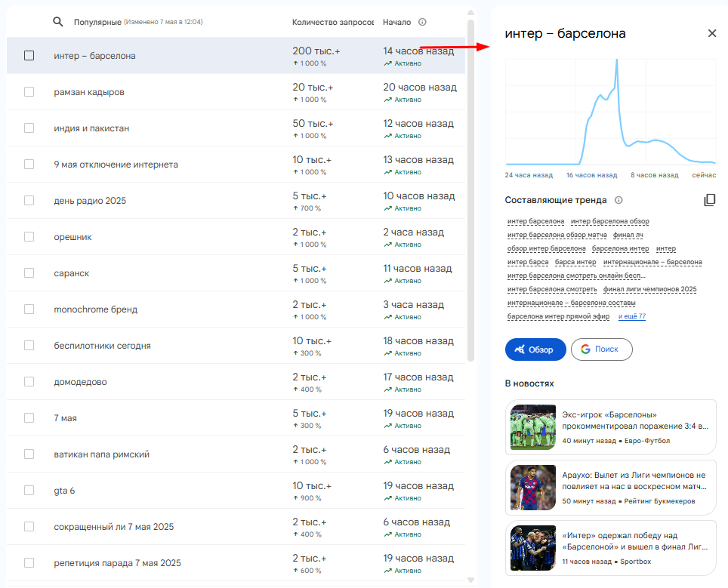Click the 2 часа назад start time
This screenshot has width=728, height=588.
coord(414,232)
